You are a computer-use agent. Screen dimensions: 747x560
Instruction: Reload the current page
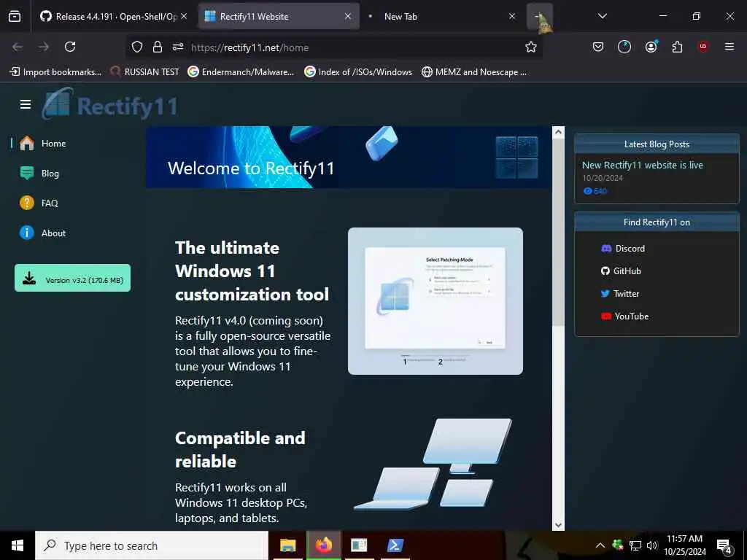[70, 47]
